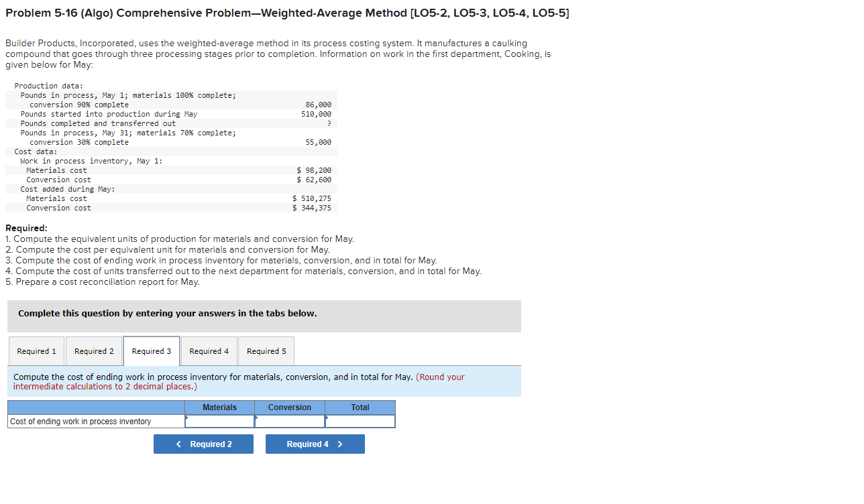864x504 pixels.
Task: Click the $ 62,600 conversion cost value
Action: (x=314, y=180)
